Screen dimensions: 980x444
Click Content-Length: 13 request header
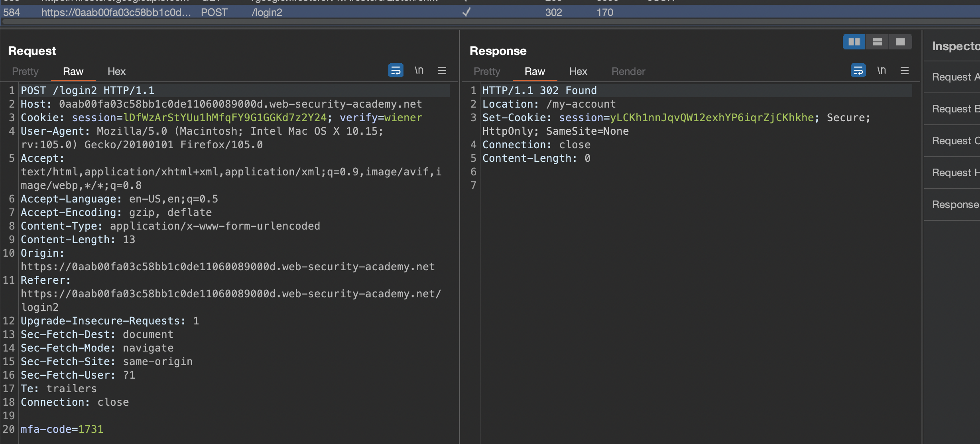pos(78,240)
